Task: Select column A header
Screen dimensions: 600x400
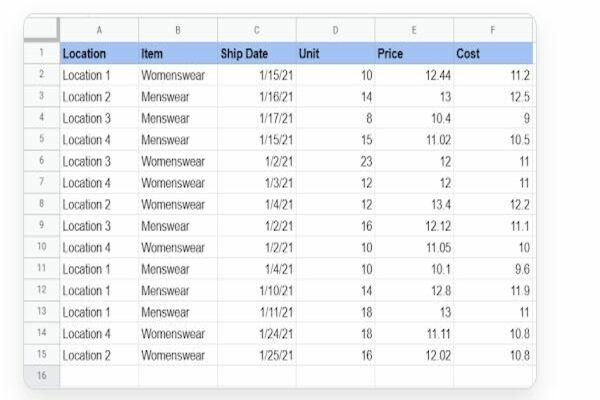Action: [x=99, y=30]
